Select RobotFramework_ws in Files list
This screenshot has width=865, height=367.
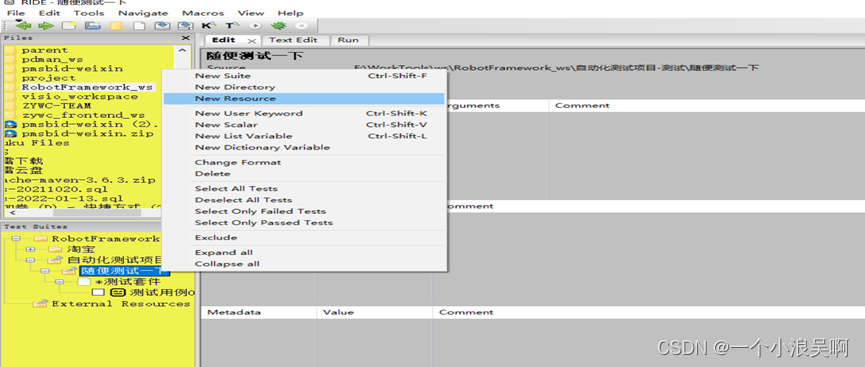pos(87,87)
